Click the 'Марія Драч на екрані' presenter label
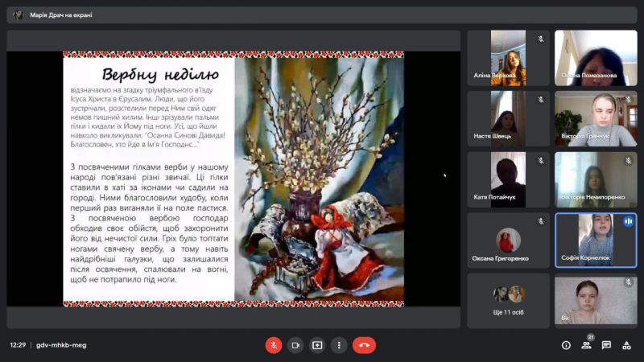The image size is (644, 362). click(61, 15)
